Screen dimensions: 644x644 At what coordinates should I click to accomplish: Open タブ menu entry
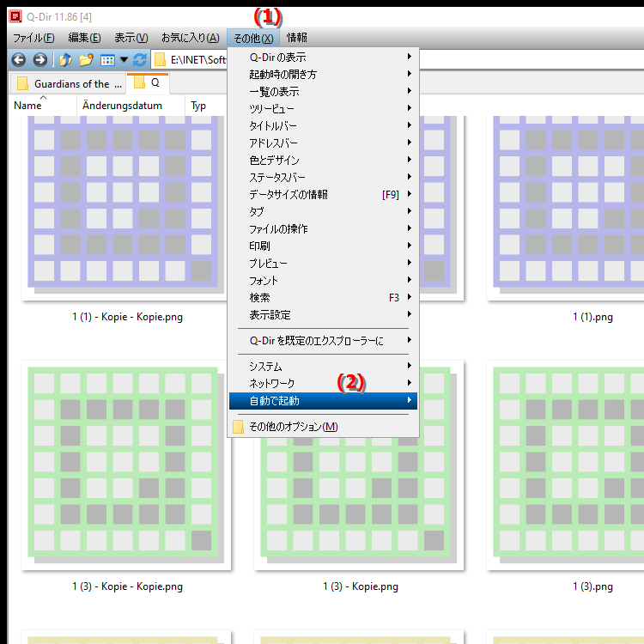click(x=323, y=212)
